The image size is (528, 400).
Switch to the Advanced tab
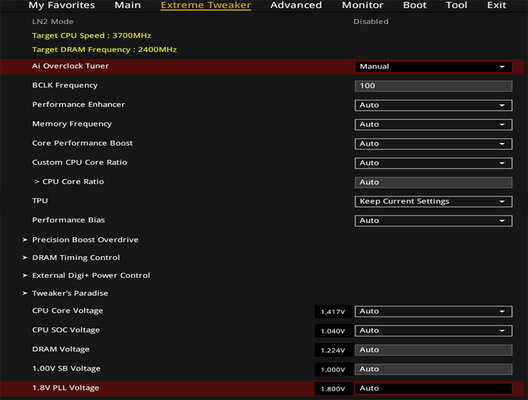(296, 5)
